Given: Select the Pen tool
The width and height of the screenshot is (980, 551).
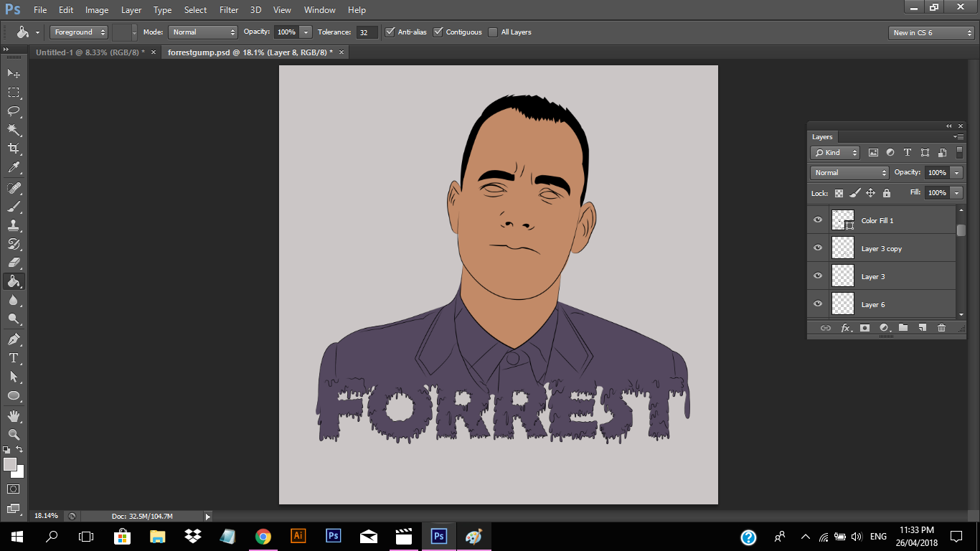Looking at the screenshot, I should point(14,339).
